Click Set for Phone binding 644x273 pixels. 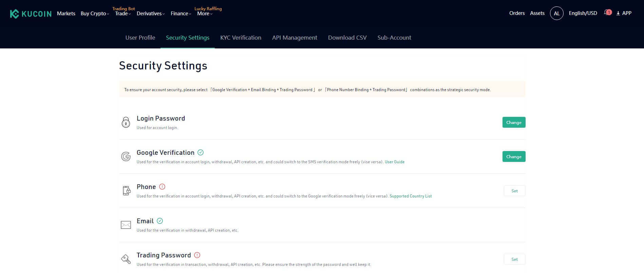(514, 191)
